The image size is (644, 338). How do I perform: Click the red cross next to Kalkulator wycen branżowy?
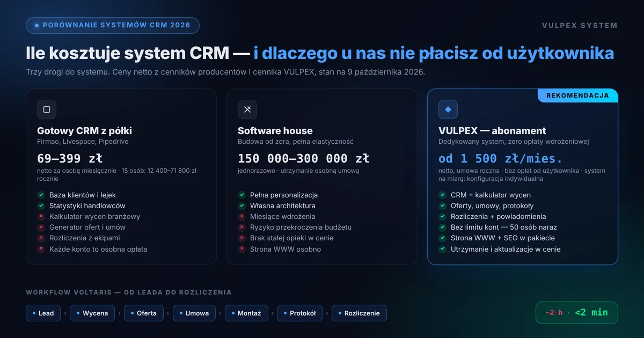click(41, 216)
